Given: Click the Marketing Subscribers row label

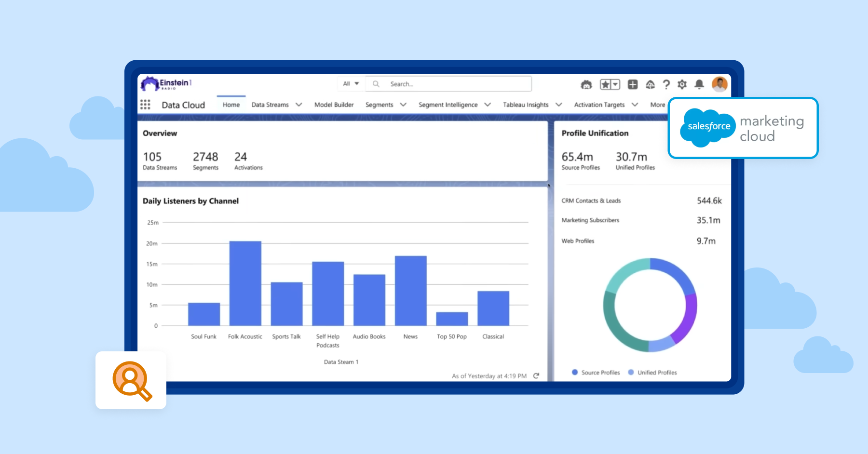Looking at the screenshot, I should [x=590, y=220].
